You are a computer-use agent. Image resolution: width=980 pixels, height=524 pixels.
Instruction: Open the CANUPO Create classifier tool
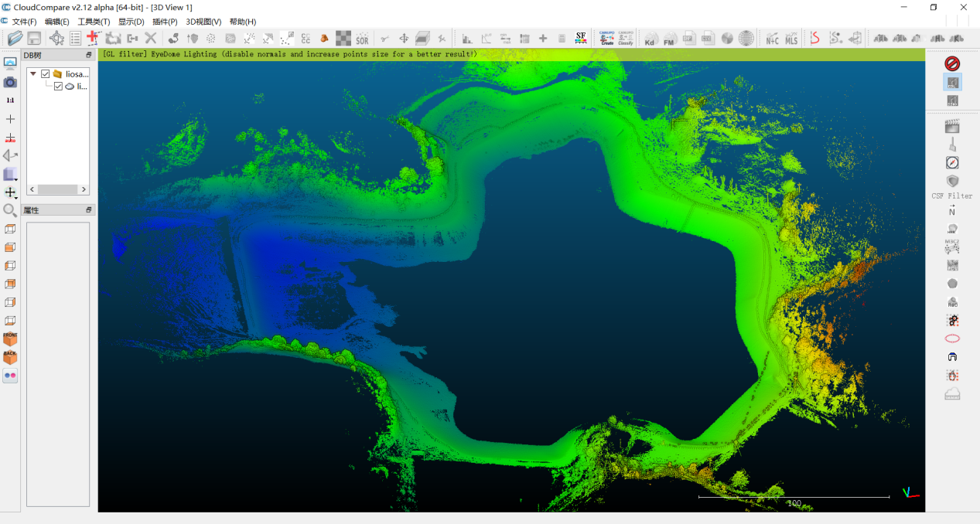606,38
